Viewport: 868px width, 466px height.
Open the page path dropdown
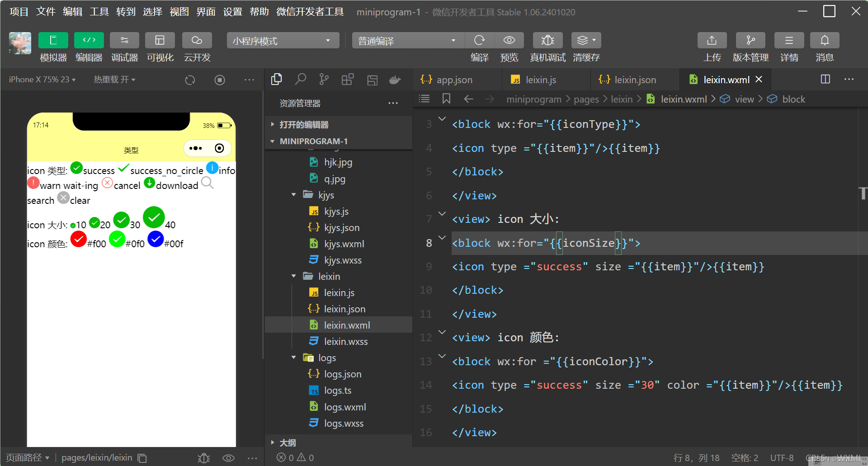pos(28,457)
